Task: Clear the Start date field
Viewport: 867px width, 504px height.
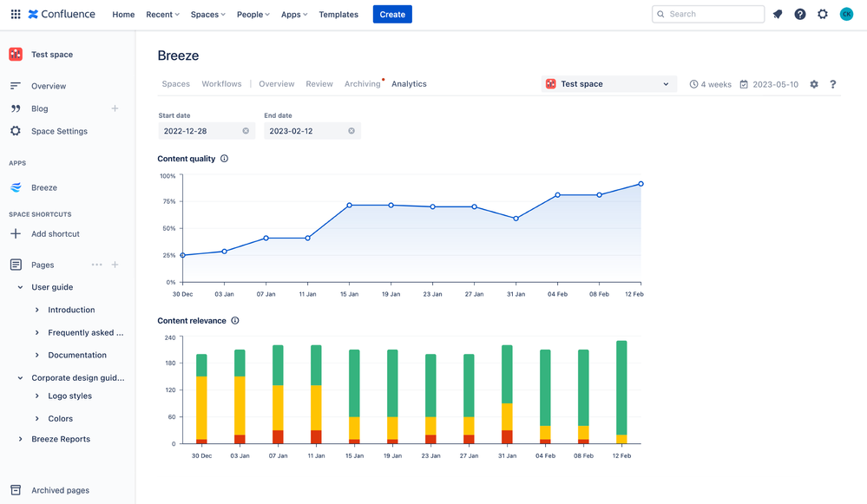Action: pyautogui.click(x=246, y=131)
